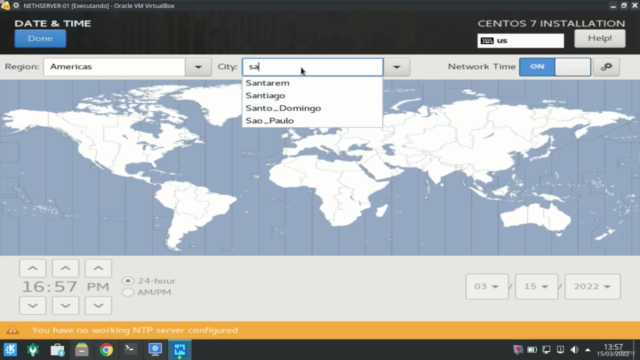Focus the City text field
The width and height of the screenshot is (640, 360).
tap(313, 67)
